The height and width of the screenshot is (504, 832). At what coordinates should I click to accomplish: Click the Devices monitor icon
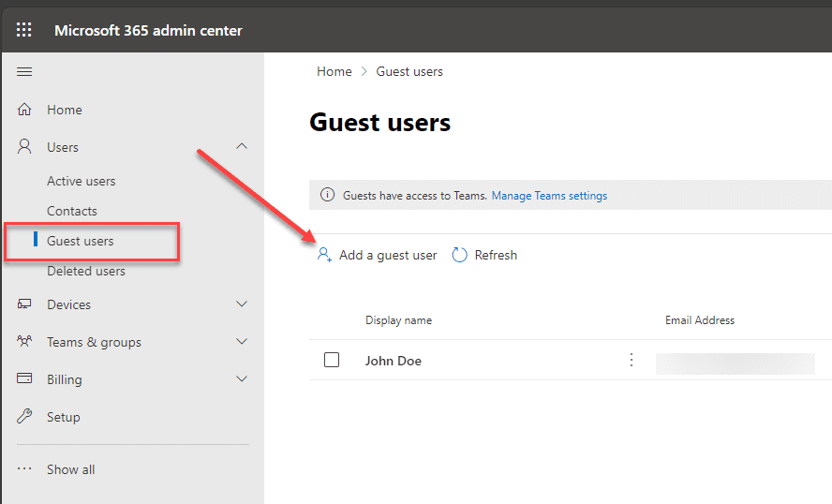click(24, 304)
